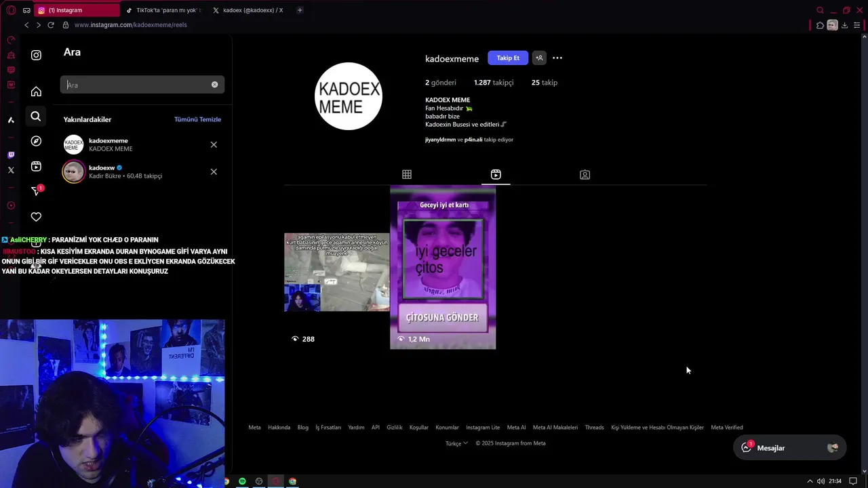Open Instagram Lite footer link
Viewport: 868px width, 488px height.
click(x=483, y=428)
